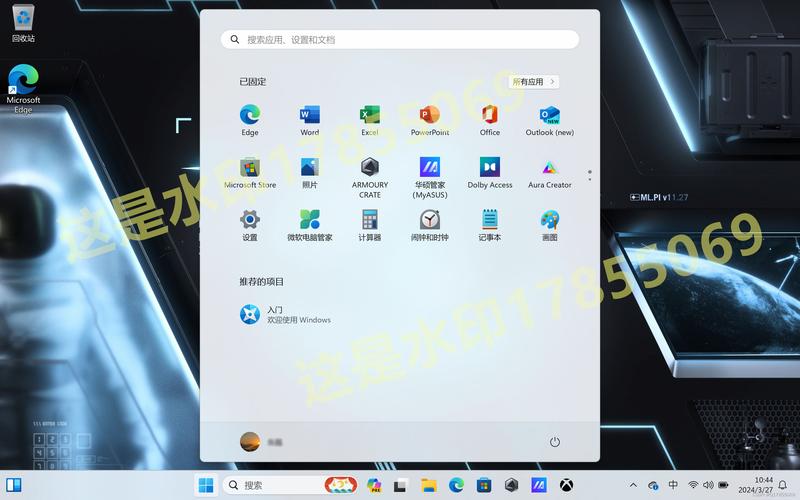Launch 记事本 (Notepad)
This screenshot has width=800, height=500.
[490, 226]
